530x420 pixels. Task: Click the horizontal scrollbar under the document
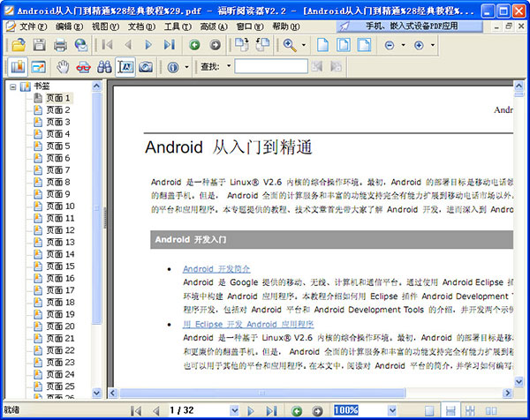pyautogui.click(x=309, y=393)
